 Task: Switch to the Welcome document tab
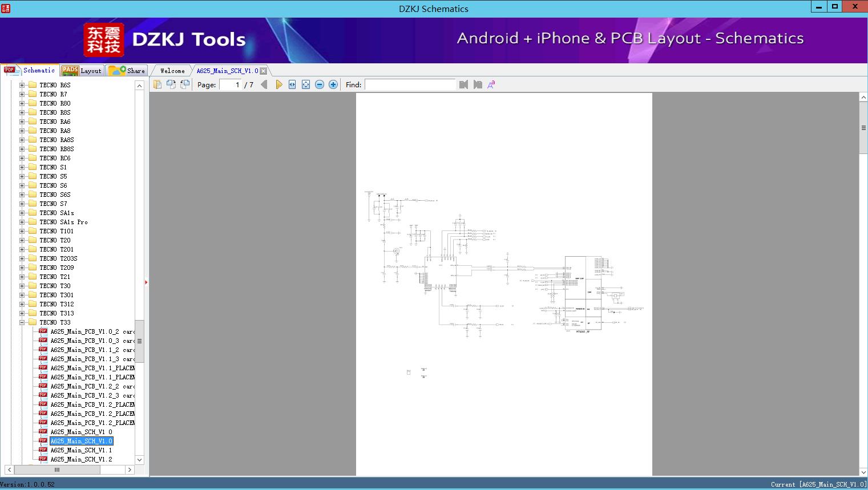click(172, 71)
